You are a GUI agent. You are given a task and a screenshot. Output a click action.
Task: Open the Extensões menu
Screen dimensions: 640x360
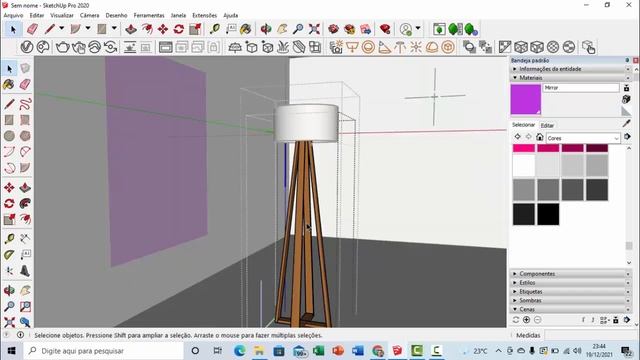(x=204, y=15)
